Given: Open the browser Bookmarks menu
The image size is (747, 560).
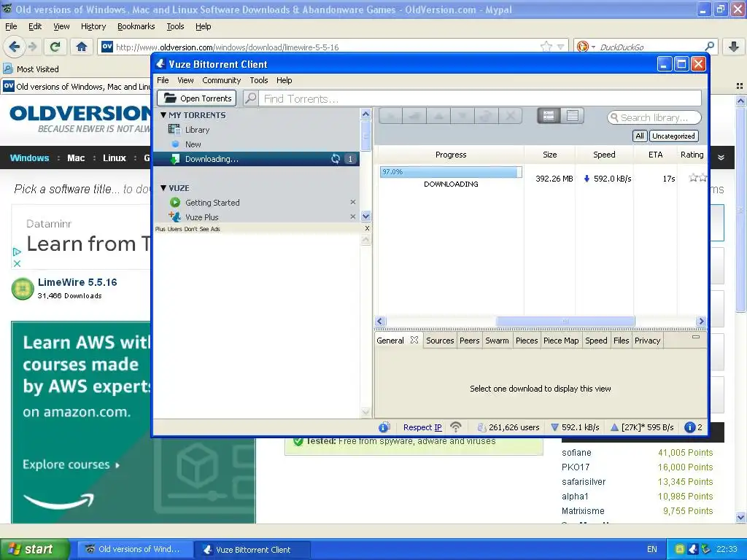Looking at the screenshot, I should pyautogui.click(x=136, y=27).
